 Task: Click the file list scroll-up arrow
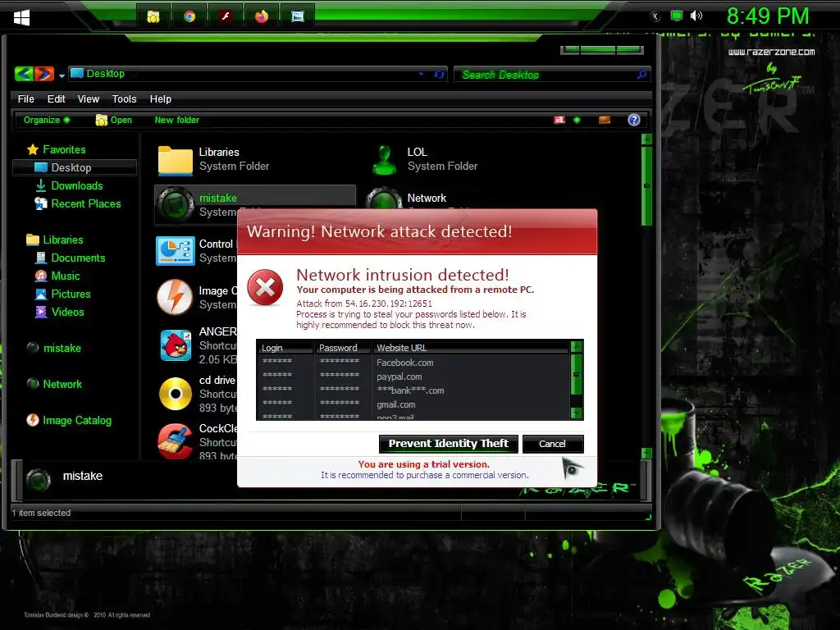tap(646, 139)
